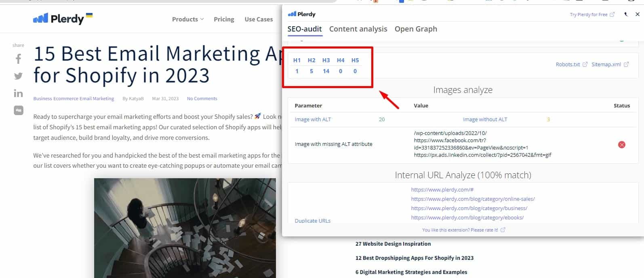
Task: Open the Pricing page
Action: tap(224, 19)
